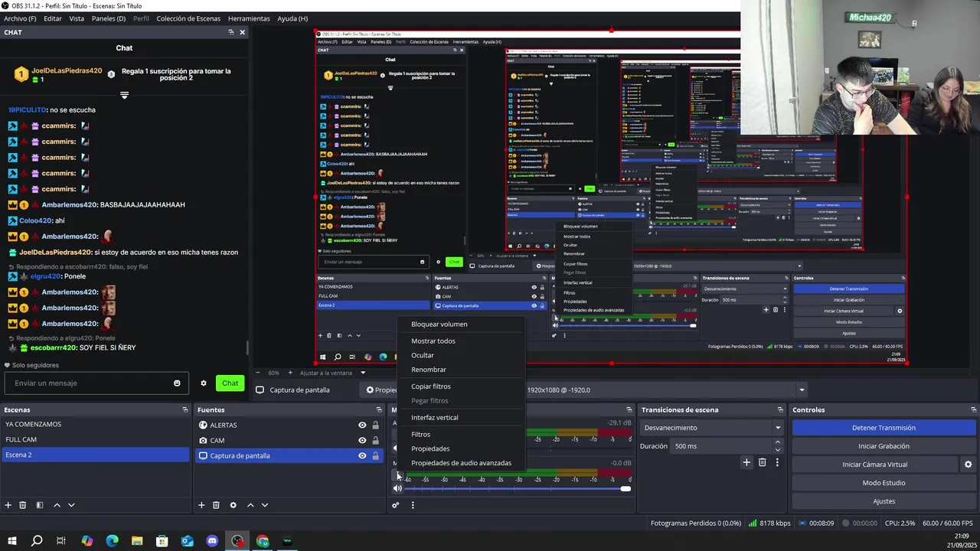
Task: Open Ajustes from Controles panel
Action: point(884,501)
